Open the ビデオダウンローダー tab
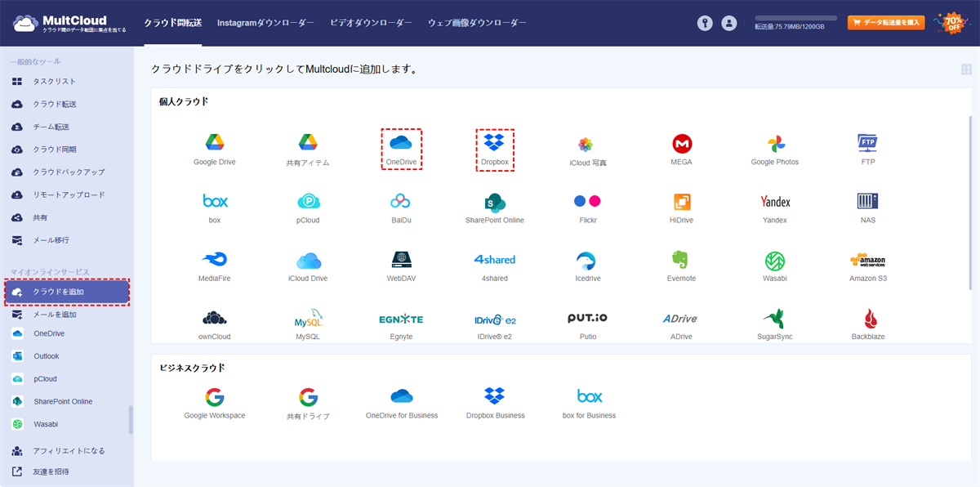The width and height of the screenshot is (980, 487). point(371,23)
